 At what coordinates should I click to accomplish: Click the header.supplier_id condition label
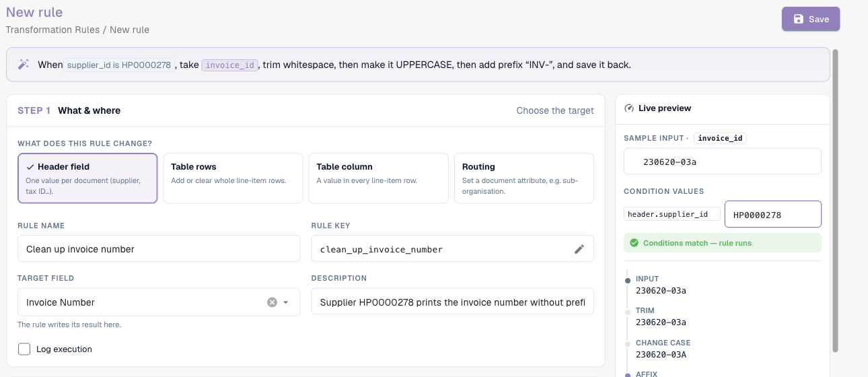coord(672,214)
